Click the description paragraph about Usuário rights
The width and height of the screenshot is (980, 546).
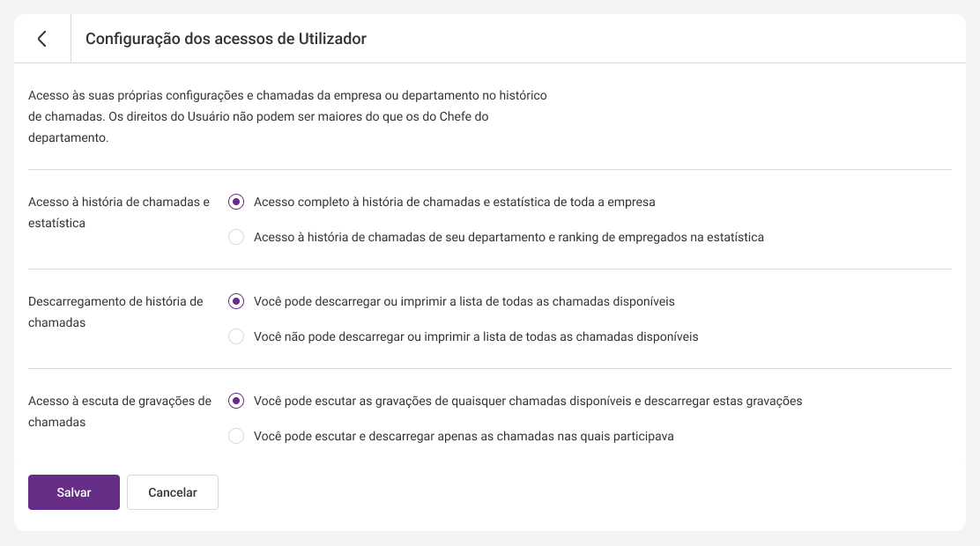287,116
